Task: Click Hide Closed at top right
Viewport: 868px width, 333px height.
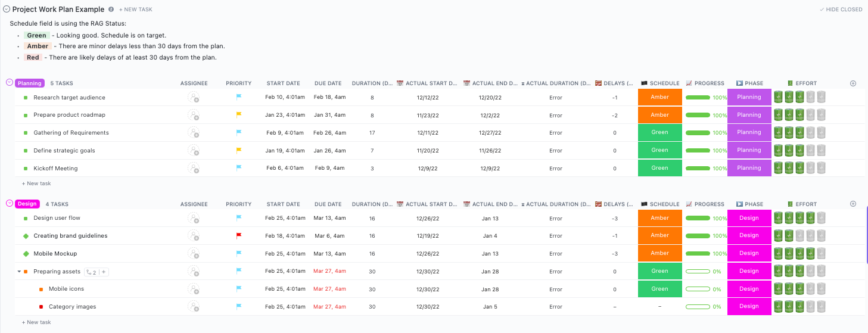Action: pyautogui.click(x=841, y=10)
